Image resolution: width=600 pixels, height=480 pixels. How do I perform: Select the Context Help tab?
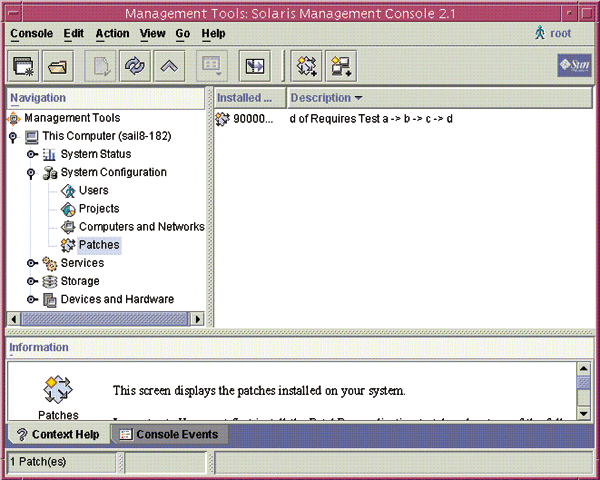[x=56, y=435]
